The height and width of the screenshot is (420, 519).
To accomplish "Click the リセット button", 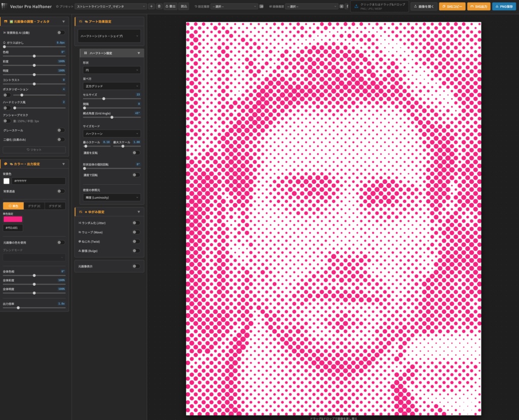I will (x=34, y=149).
